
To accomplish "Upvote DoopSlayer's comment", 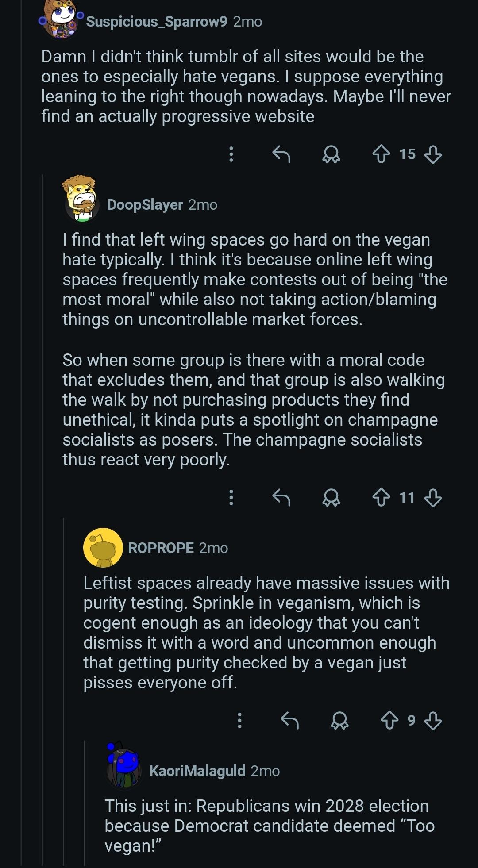I will tap(381, 498).
